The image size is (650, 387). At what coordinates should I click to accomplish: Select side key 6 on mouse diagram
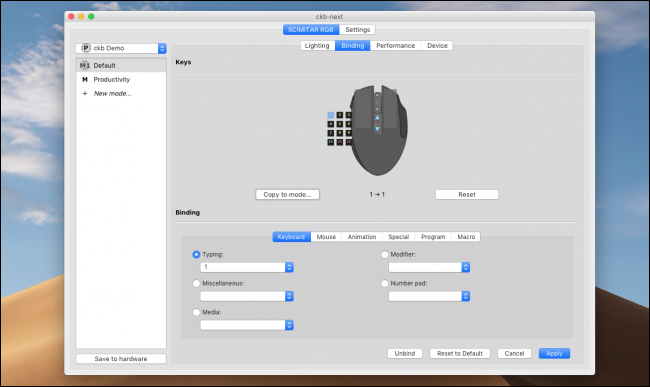pyautogui.click(x=349, y=124)
